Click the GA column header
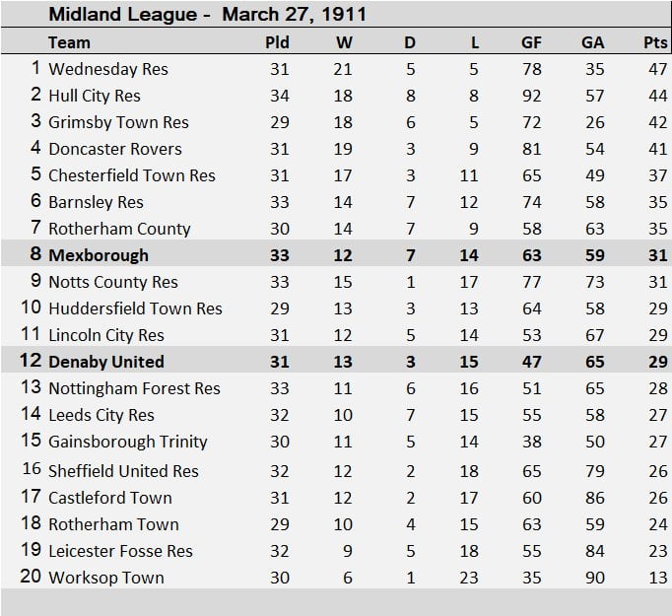 click(x=593, y=42)
